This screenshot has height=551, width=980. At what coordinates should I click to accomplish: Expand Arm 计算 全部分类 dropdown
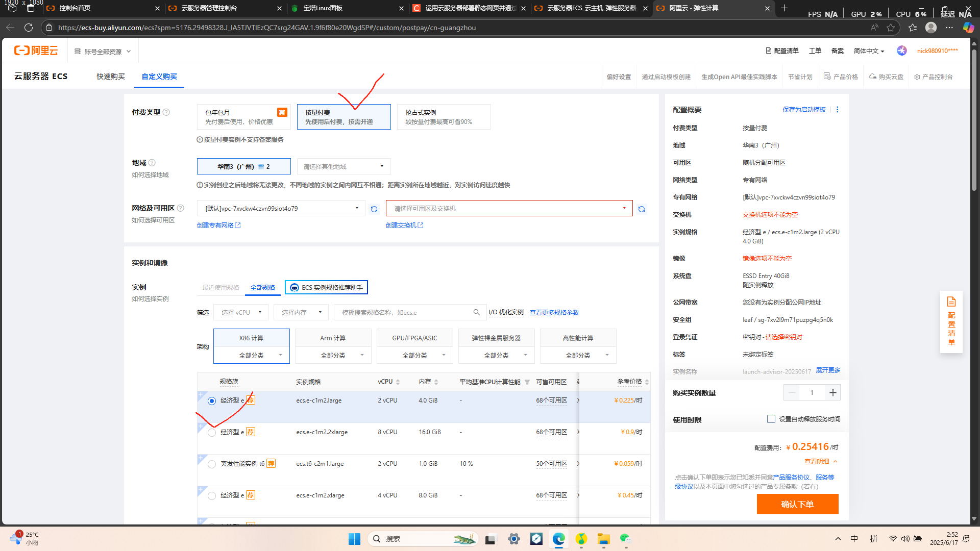pyautogui.click(x=333, y=355)
